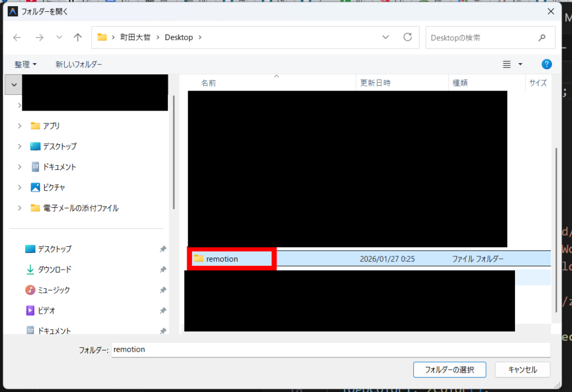This screenshot has height=392, width=572.
Task: Open the recent locations dropdown arrow
Action: tap(59, 37)
